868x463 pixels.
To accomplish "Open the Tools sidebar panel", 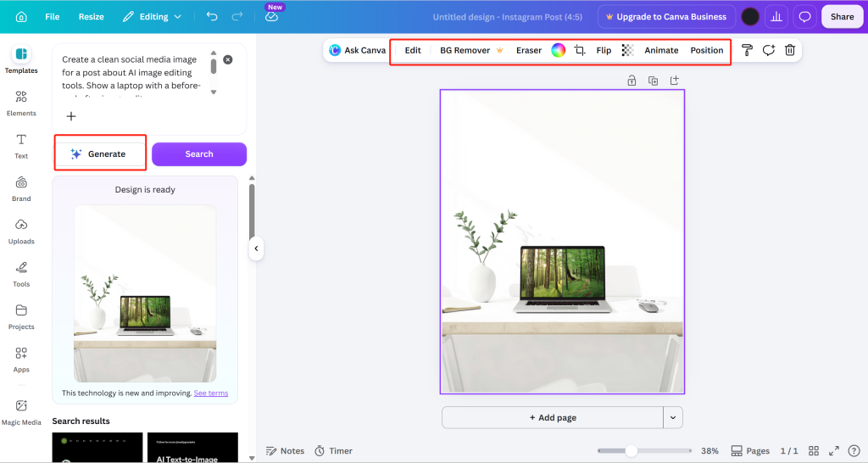I will click(x=21, y=274).
